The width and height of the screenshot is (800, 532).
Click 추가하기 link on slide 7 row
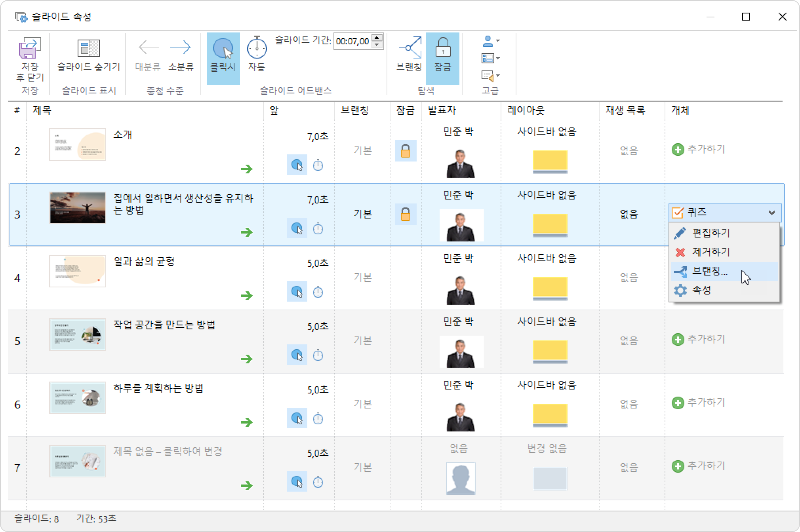point(706,466)
